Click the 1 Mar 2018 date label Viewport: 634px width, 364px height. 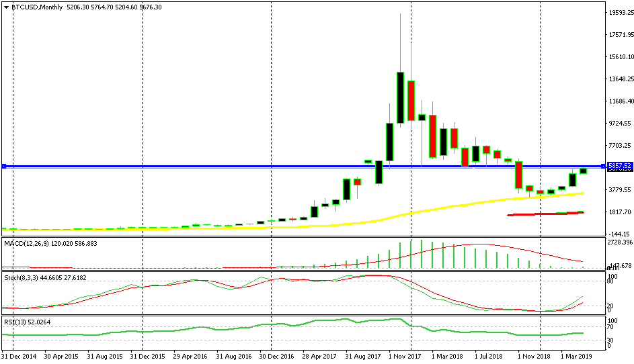pyautogui.click(x=448, y=357)
